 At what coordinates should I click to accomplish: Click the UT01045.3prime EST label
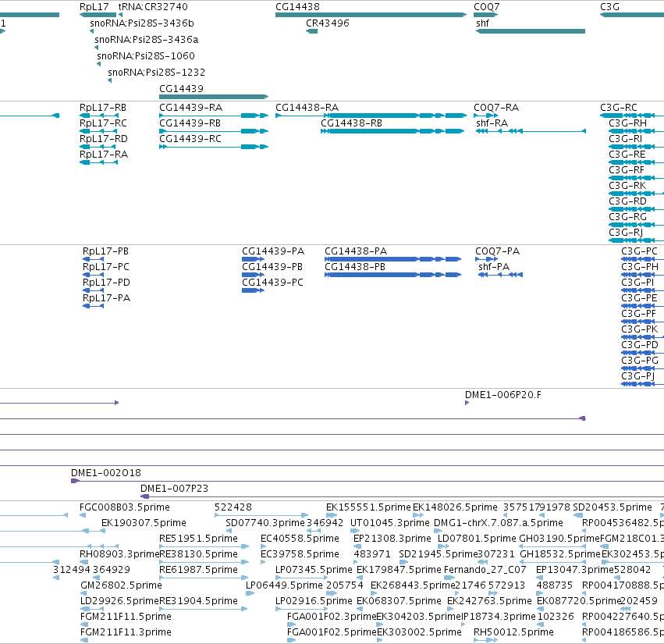[x=389, y=523]
